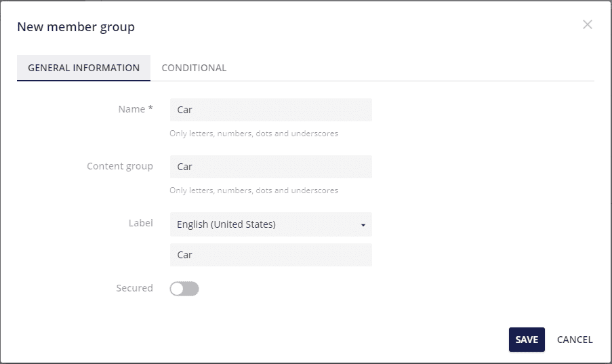Click the Secured label text
This screenshot has height=364, width=612.
pyautogui.click(x=134, y=288)
